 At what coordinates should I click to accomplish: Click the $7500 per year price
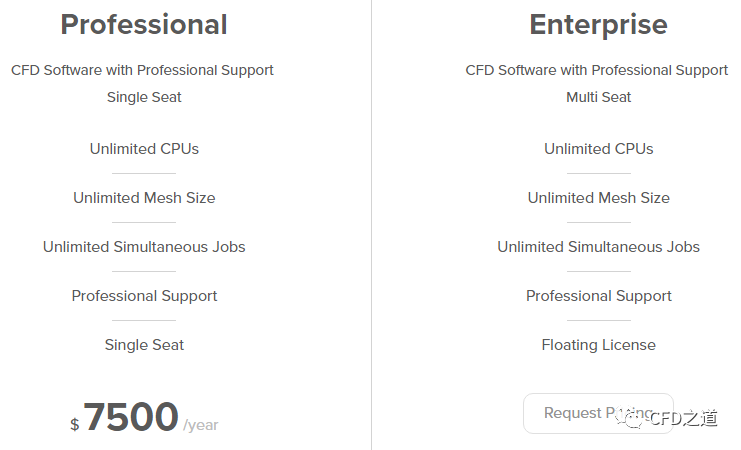click(131, 418)
